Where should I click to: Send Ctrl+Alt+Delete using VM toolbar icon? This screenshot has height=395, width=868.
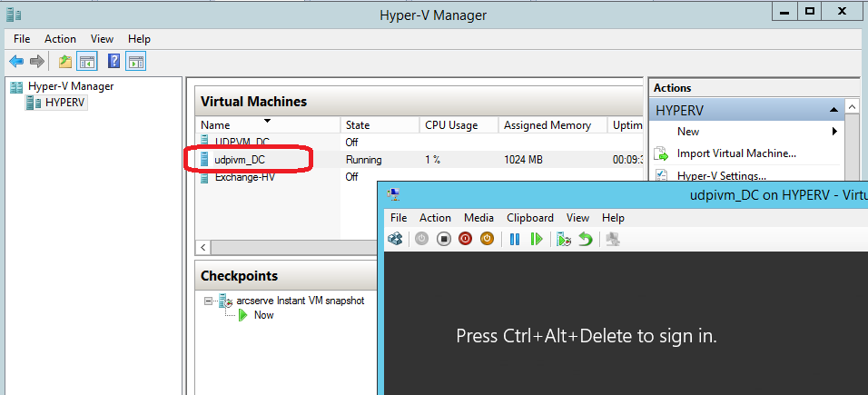[395, 240]
